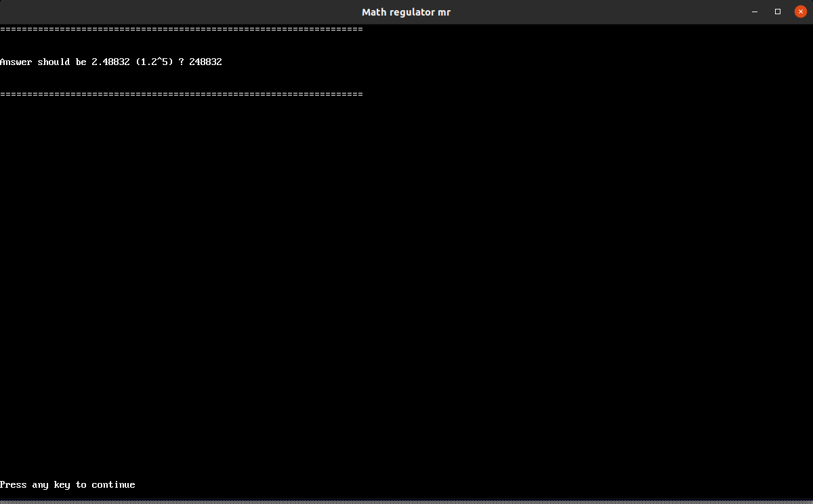Click the word "Answer" in the output
813x504 pixels.
click(16, 62)
